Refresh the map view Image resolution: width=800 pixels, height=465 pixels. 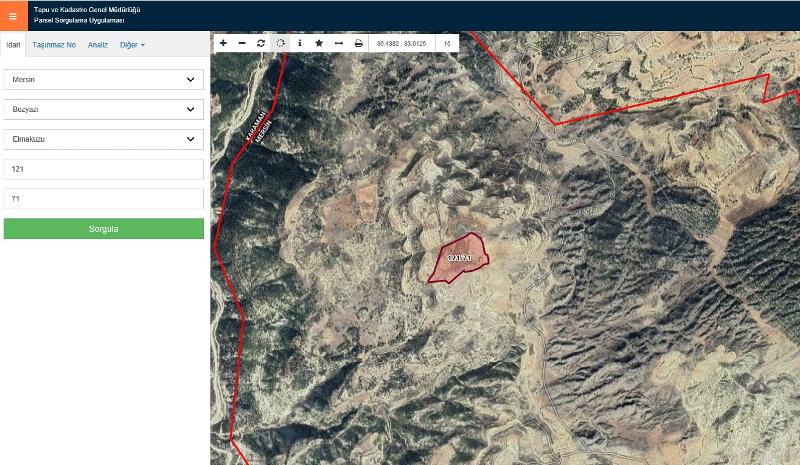pos(261,44)
